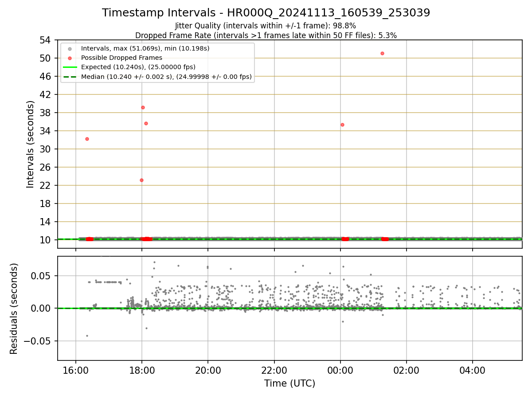Click the '18:00' x-axis tick label

(x=142, y=370)
